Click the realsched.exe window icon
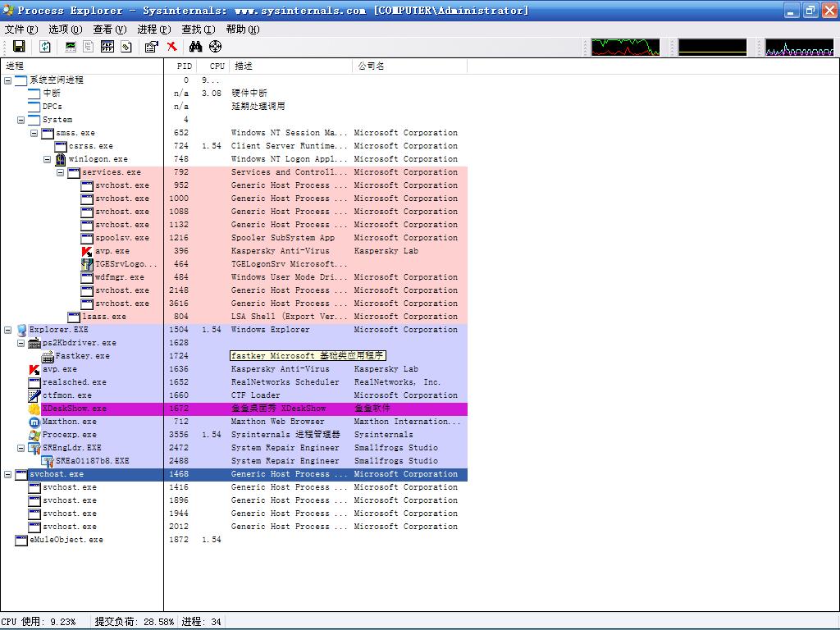The height and width of the screenshot is (630, 840). click(34, 382)
